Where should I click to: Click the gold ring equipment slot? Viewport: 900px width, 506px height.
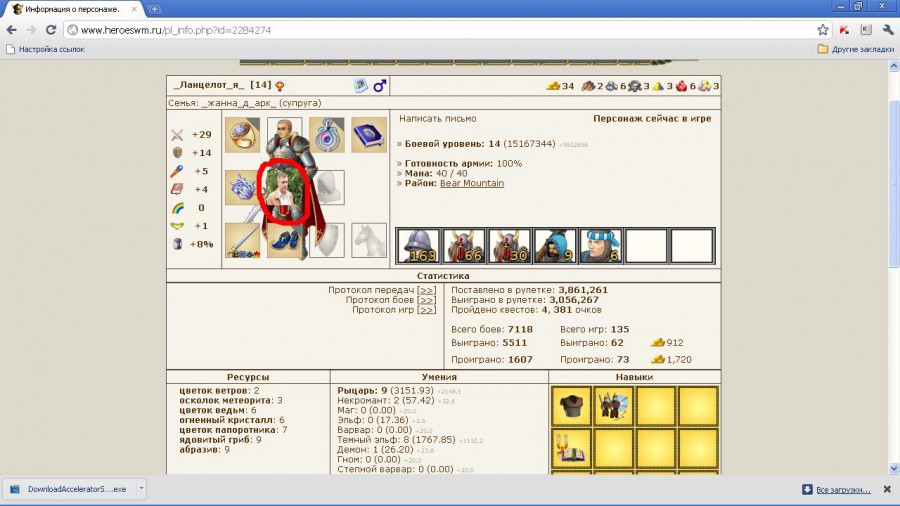(242, 135)
